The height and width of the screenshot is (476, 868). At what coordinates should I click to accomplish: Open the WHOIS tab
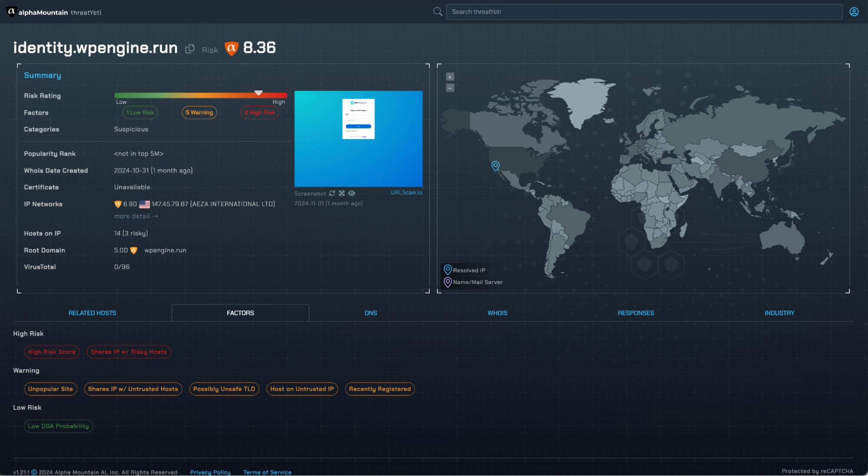click(x=498, y=313)
